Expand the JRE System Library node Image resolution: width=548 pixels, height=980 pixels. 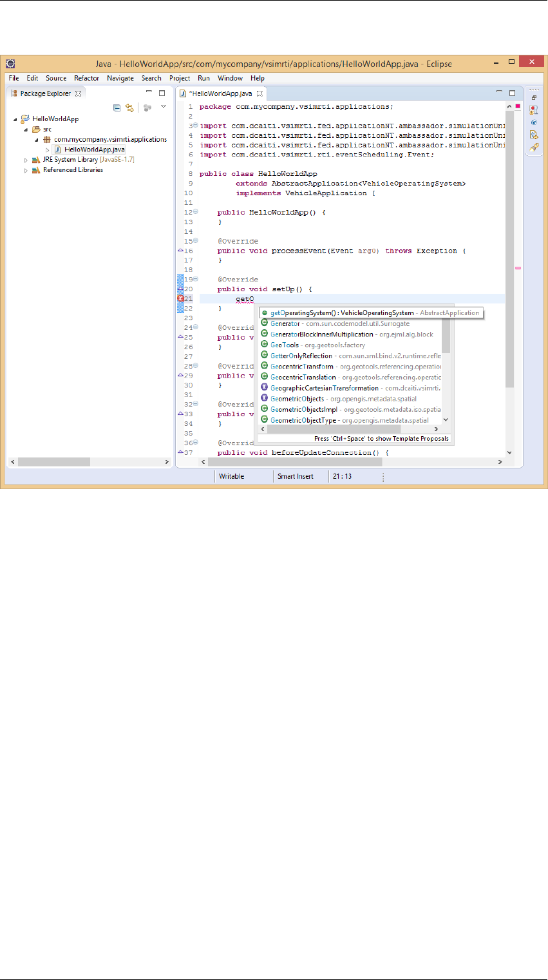26,160
